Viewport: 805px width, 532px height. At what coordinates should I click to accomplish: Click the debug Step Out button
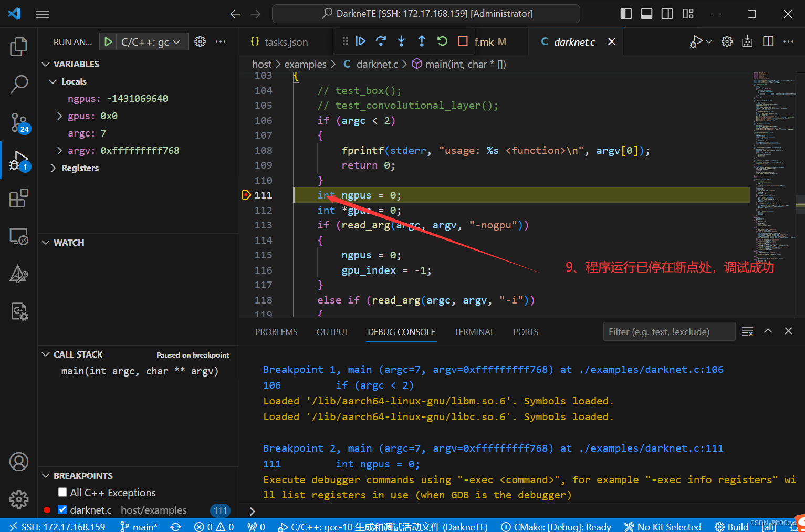422,41
